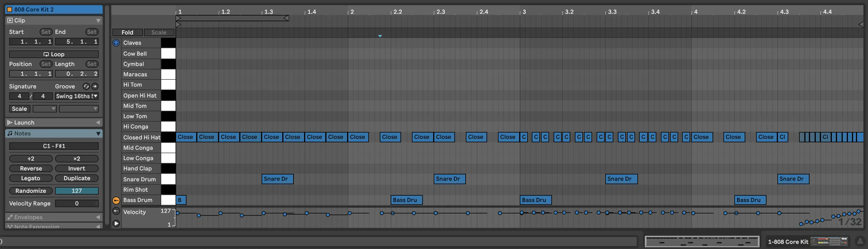Toggle the Loop switch
This screenshot has width=868, height=249.
click(54, 54)
